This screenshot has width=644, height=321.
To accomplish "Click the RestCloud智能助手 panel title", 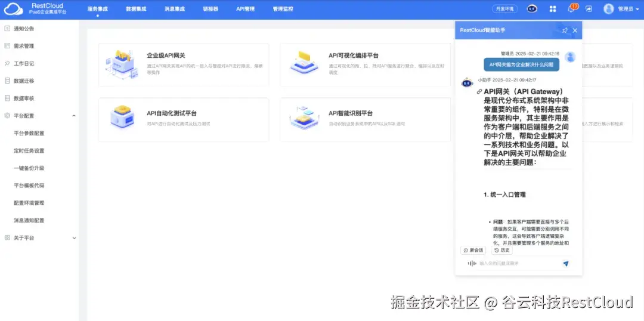I will tap(482, 30).
